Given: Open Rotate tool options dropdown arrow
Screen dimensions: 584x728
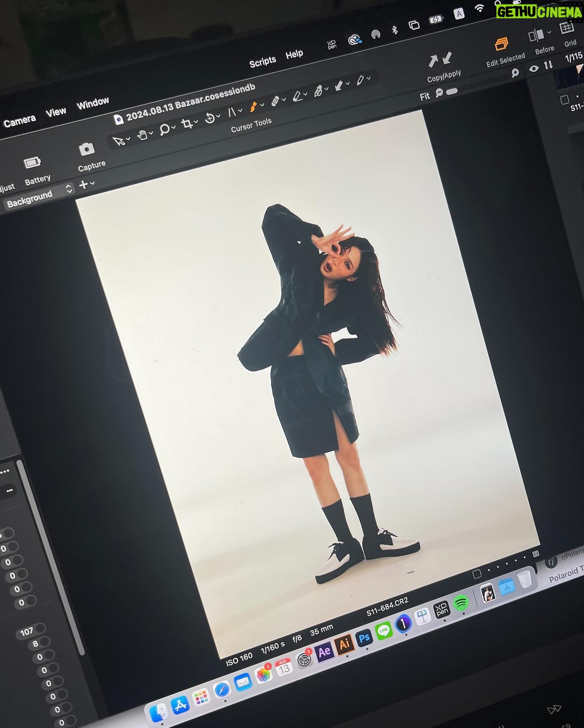Looking at the screenshot, I should click(x=218, y=116).
